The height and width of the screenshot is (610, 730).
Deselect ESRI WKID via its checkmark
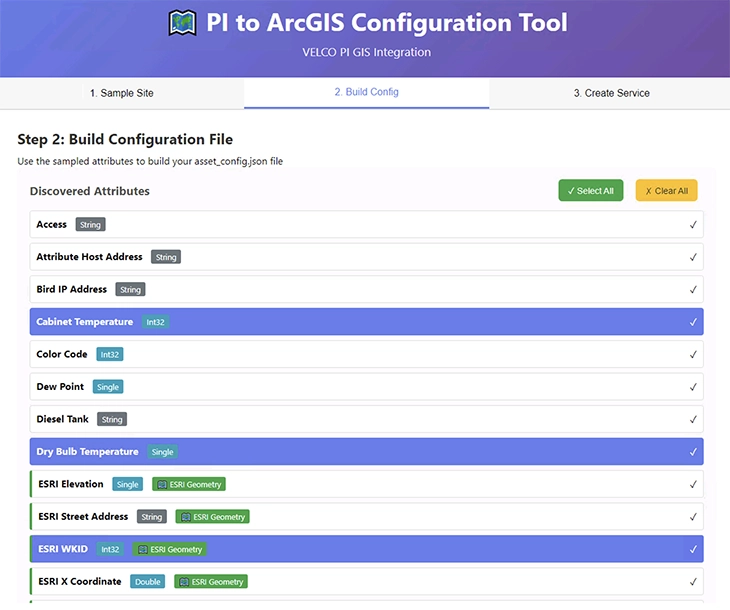693,549
